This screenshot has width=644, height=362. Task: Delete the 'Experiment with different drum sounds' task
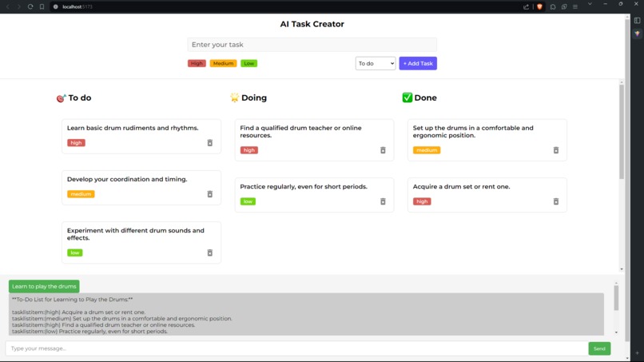tap(210, 253)
